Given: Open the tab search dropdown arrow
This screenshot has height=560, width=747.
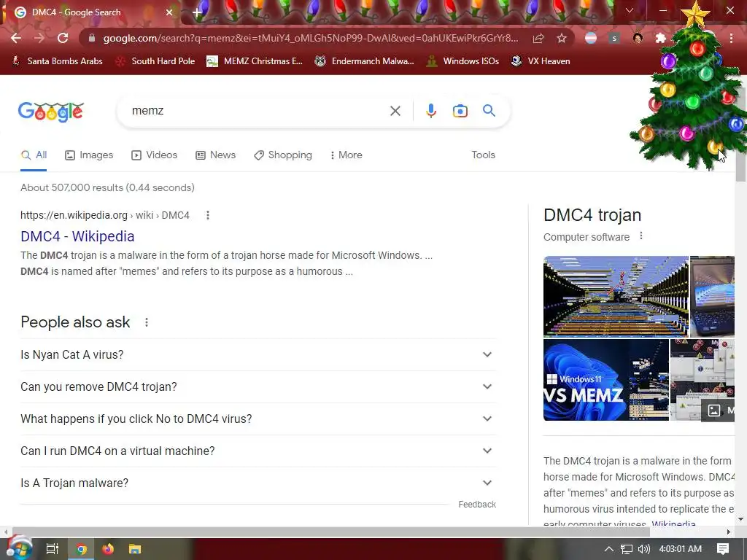Looking at the screenshot, I should [630, 10].
